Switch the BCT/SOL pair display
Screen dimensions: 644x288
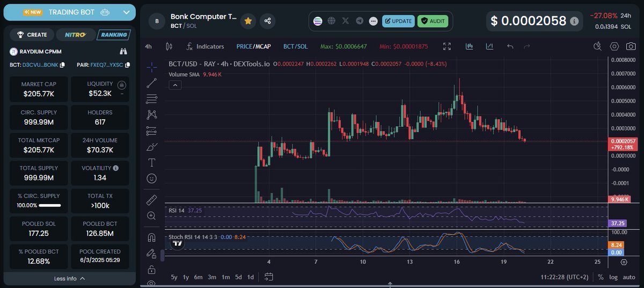[x=296, y=46]
